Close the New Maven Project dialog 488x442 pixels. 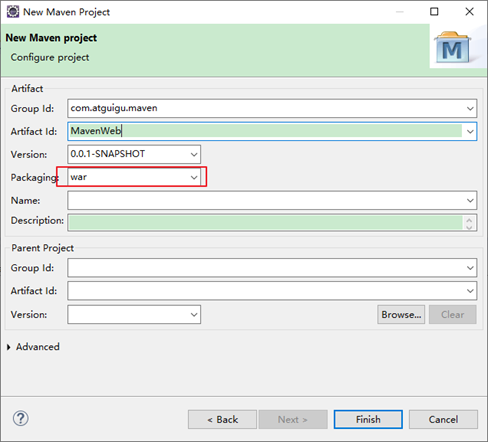click(469, 12)
